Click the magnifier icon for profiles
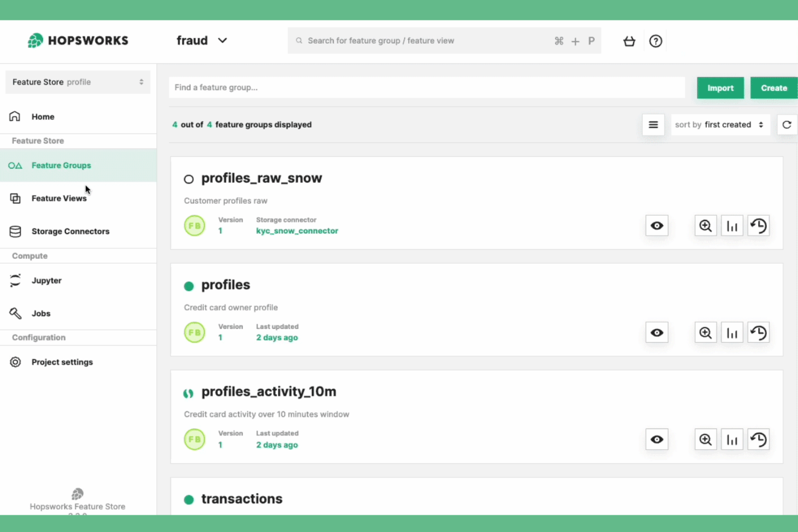The width and height of the screenshot is (798, 532). point(705,333)
